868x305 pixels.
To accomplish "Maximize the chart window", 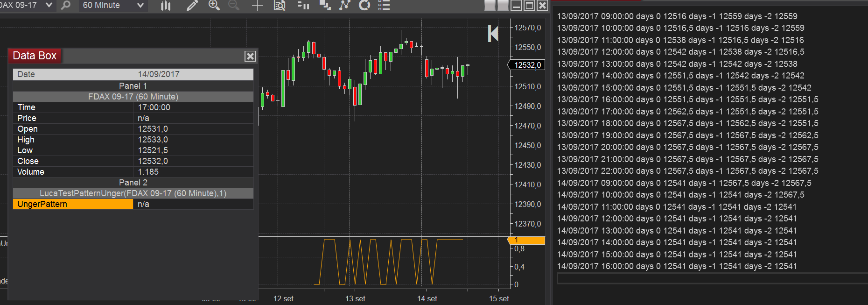I will (529, 6).
